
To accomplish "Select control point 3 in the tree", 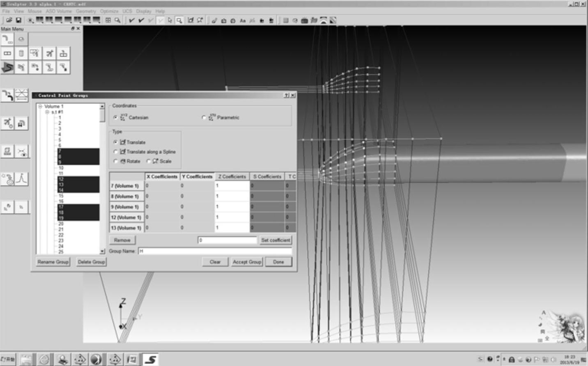I will click(60, 128).
